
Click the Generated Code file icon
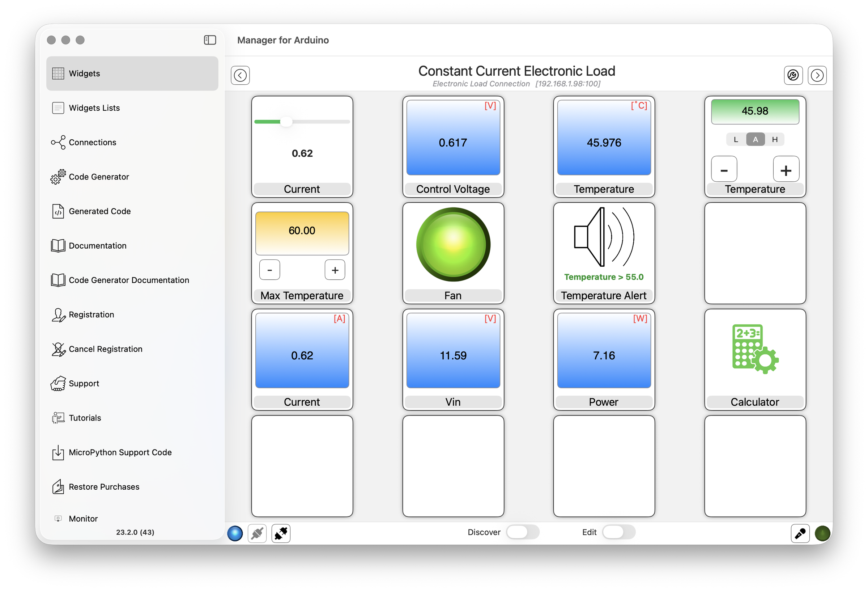point(58,211)
